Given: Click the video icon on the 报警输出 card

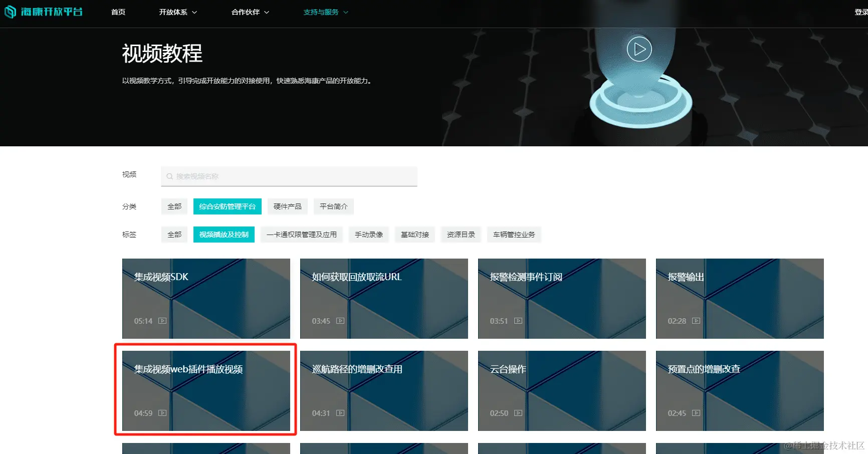Looking at the screenshot, I should tap(696, 321).
